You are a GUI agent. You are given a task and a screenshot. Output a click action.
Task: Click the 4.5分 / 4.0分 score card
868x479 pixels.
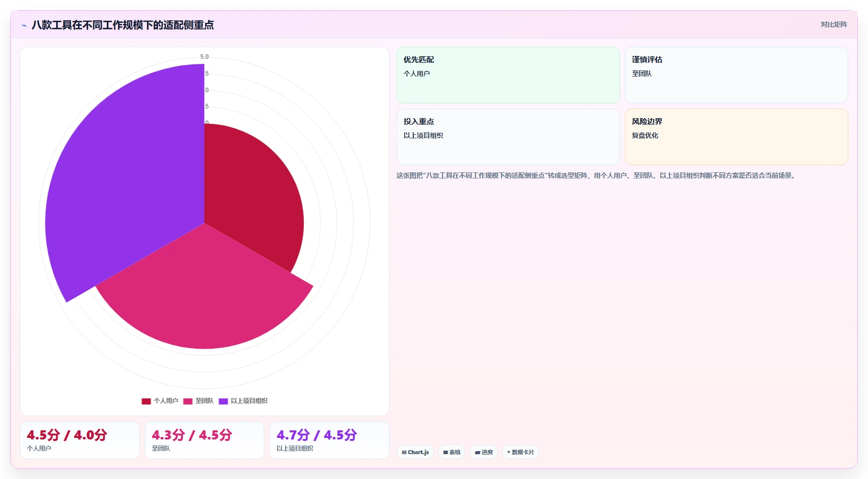click(80, 440)
